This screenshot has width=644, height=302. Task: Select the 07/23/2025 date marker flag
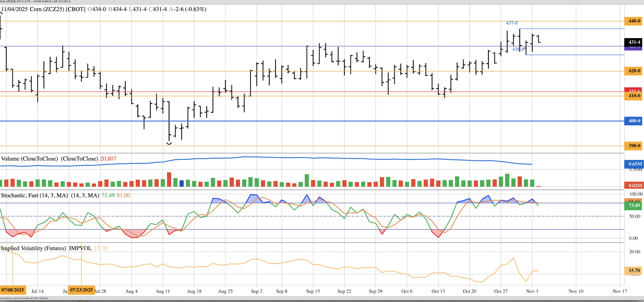pos(81,290)
